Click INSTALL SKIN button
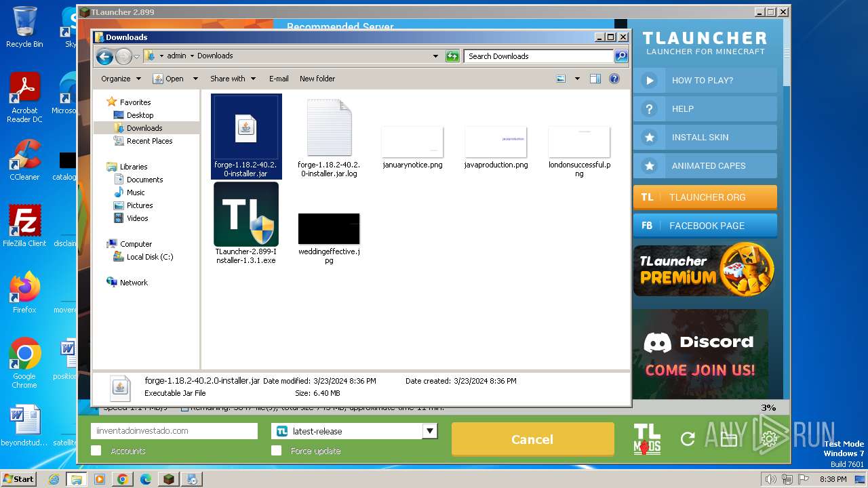This screenshot has height=488, width=868. pyautogui.click(x=705, y=137)
